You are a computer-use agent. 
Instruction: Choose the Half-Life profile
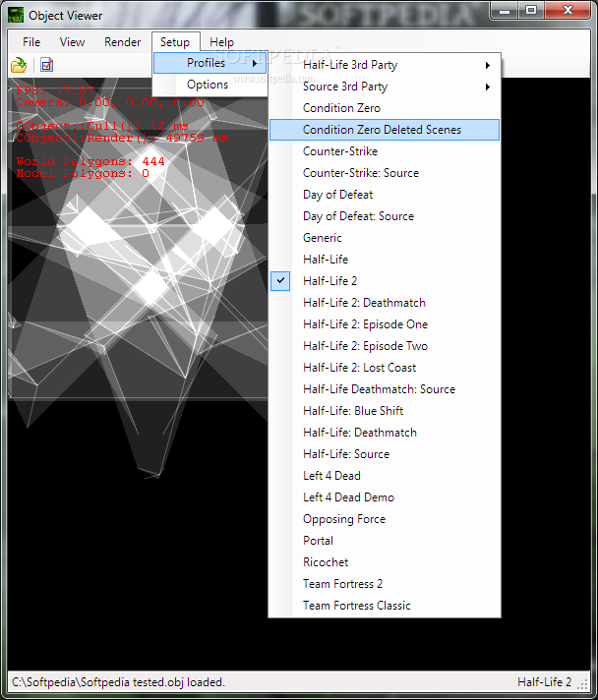point(385,260)
